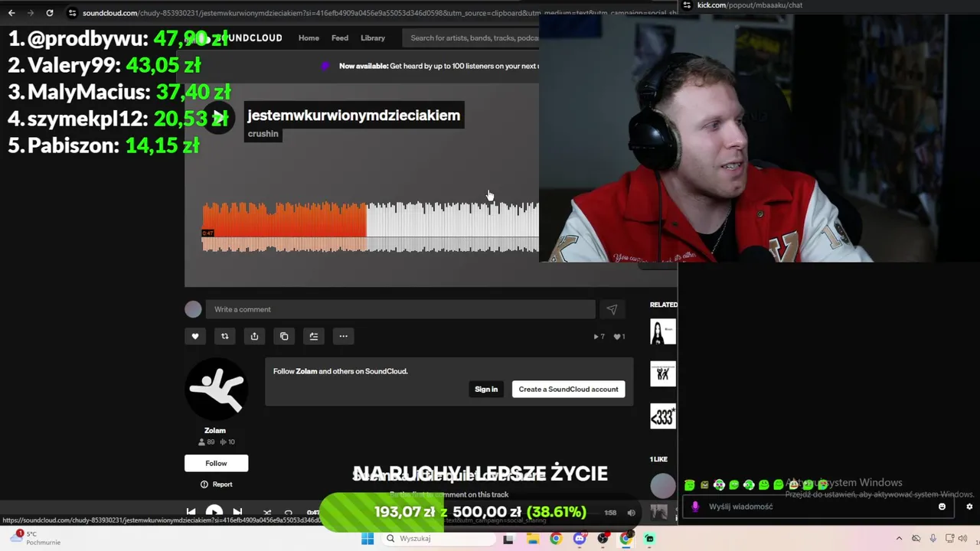Share the track

(254, 336)
